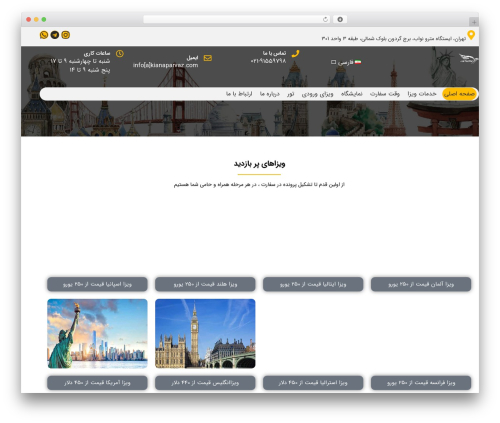The width and height of the screenshot is (500, 423).
Task: Click the contact phone number
Action: pos(268,61)
